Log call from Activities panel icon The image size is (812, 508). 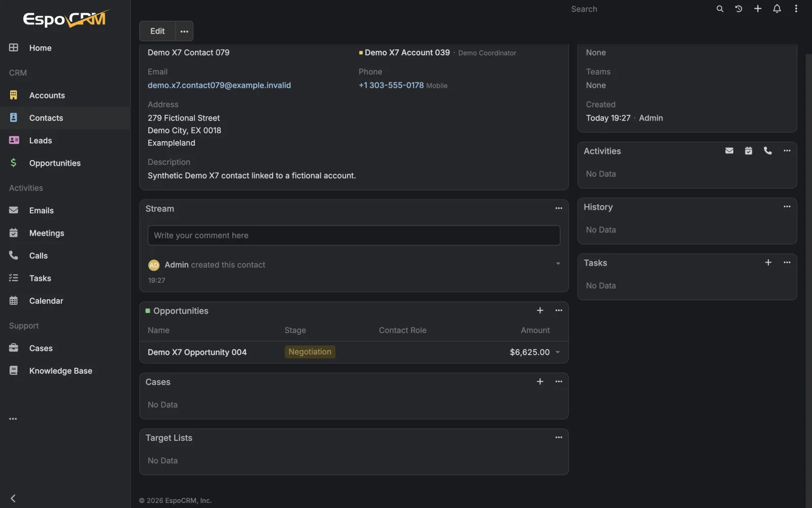pos(768,151)
